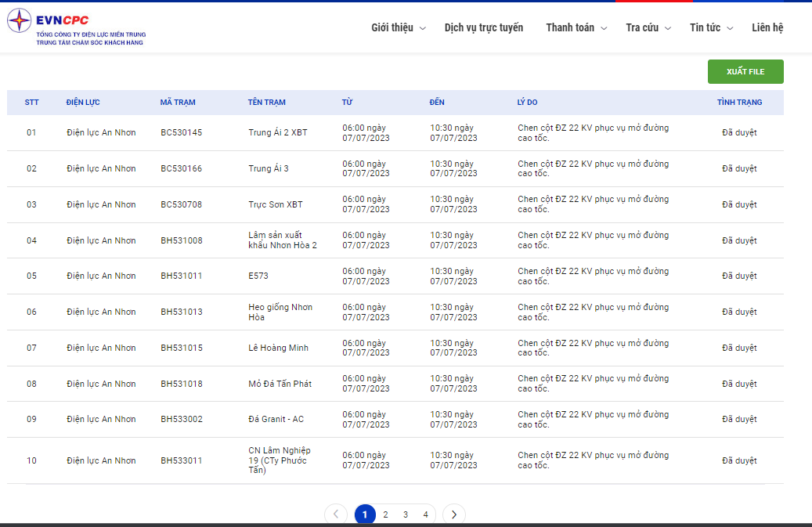
Task: Expand the Thanh toán dropdown chevron
Action: tap(604, 28)
